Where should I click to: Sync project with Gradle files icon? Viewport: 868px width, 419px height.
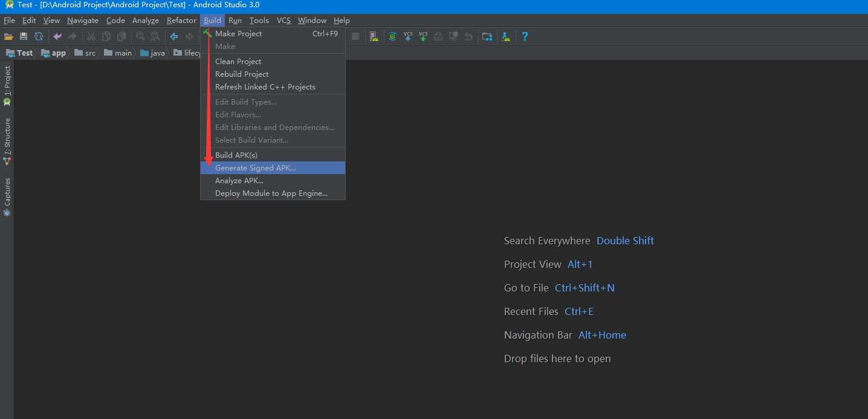pyautogui.click(x=392, y=36)
